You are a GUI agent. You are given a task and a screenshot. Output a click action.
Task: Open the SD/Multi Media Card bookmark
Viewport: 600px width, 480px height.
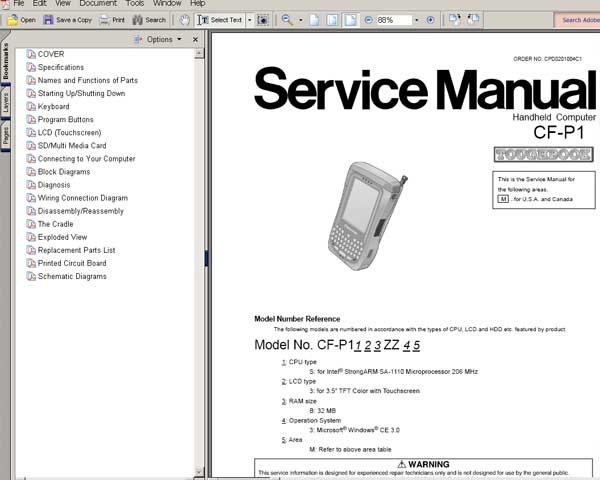click(x=72, y=145)
